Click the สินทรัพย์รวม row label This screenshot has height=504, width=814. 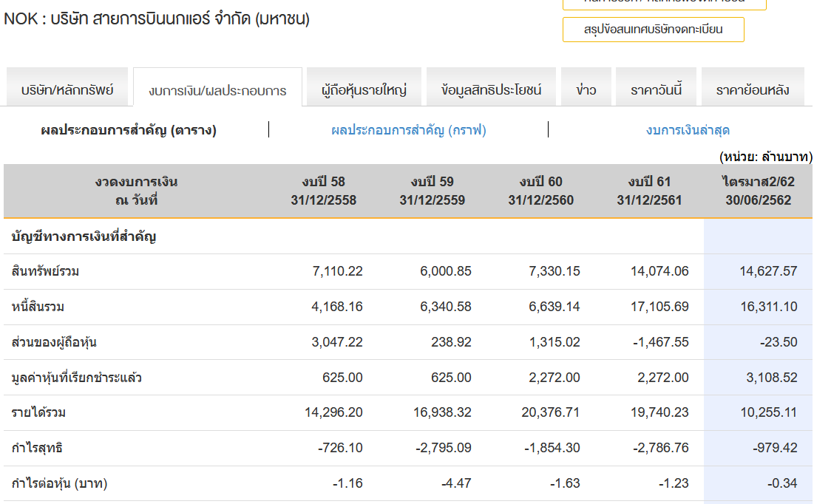point(45,271)
